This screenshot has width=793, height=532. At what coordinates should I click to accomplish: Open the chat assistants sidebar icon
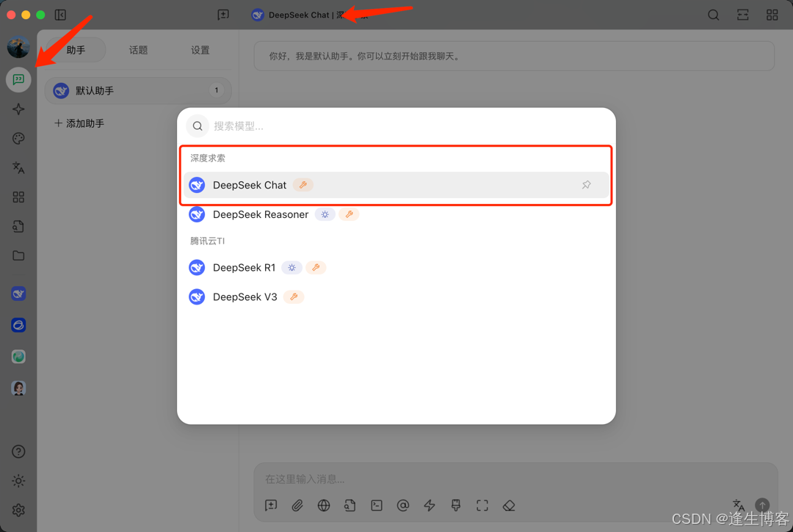coord(18,80)
